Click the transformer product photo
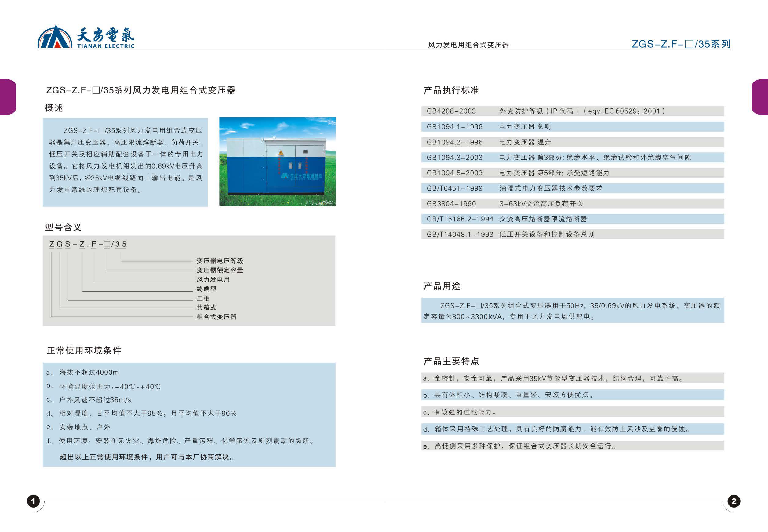Image resolution: width=768 pixels, height=532 pixels. pyautogui.click(x=277, y=162)
